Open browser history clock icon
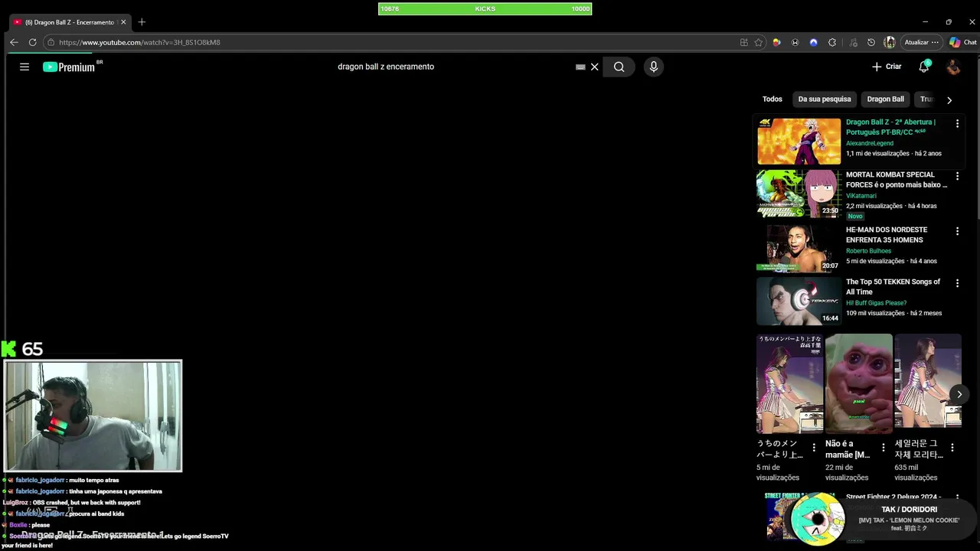The height and width of the screenshot is (551, 980). point(871,42)
